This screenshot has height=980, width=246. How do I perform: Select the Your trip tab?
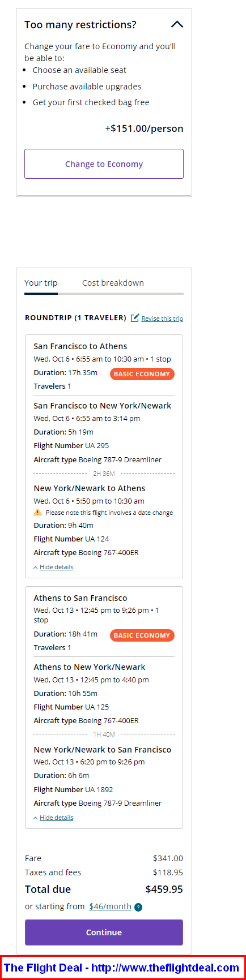tap(41, 283)
